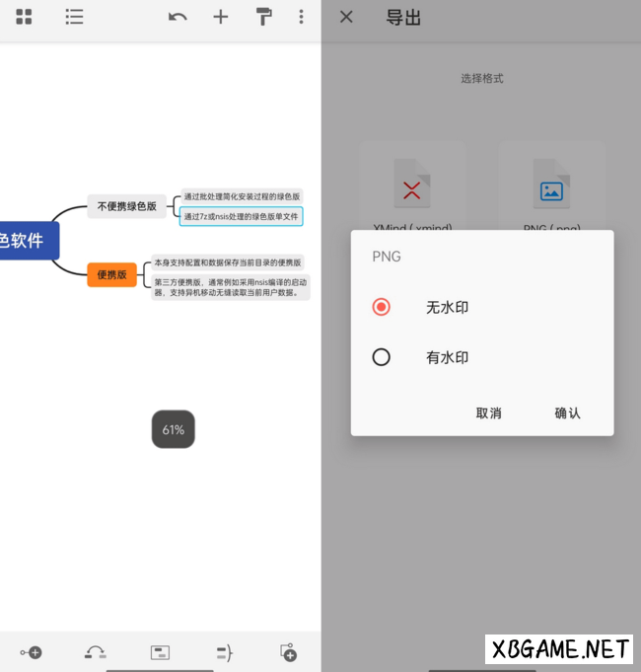The height and width of the screenshot is (672, 641).
Task: Insert a relationship line between topics
Action: click(x=95, y=652)
